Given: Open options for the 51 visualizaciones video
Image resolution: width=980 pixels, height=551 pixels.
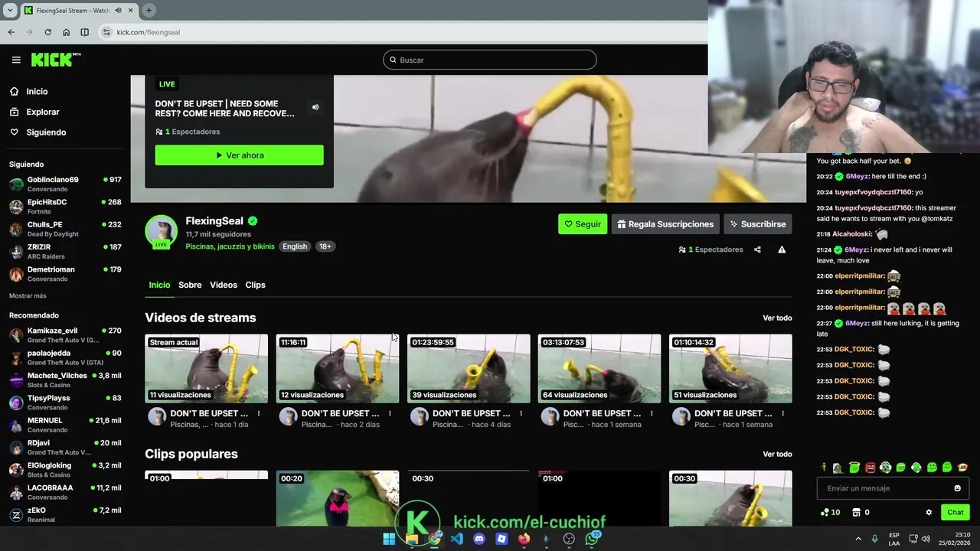Looking at the screenshot, I should 782,413.
